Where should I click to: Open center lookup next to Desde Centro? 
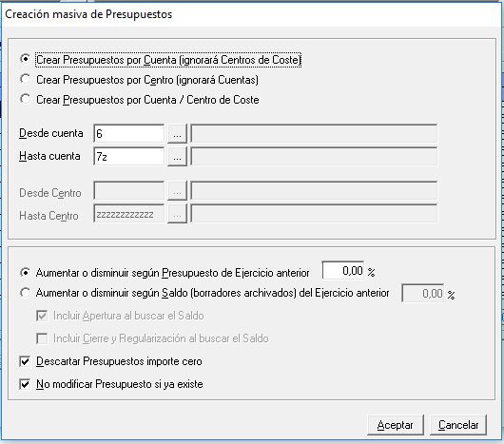tap(177, 191)
